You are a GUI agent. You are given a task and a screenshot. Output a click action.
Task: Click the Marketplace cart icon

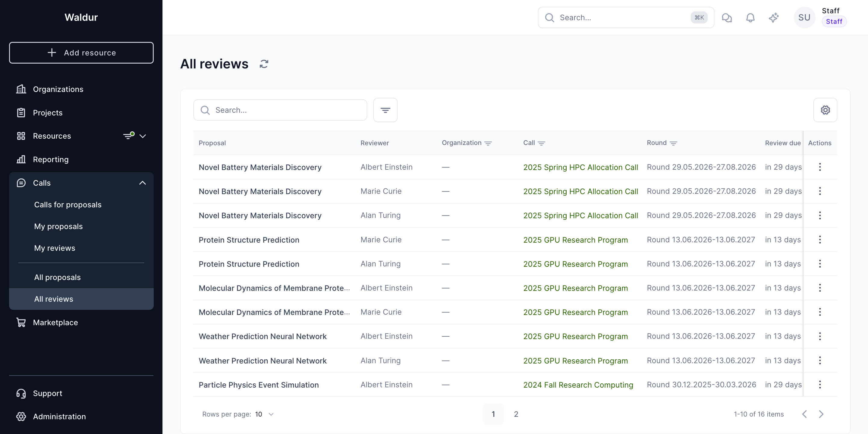(x=21, y=322)
